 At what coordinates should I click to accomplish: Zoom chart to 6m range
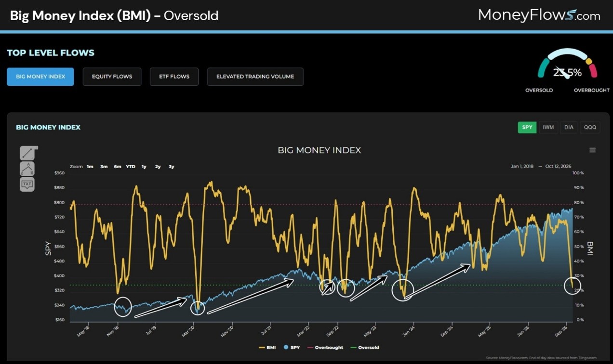(x=117, y=167)
